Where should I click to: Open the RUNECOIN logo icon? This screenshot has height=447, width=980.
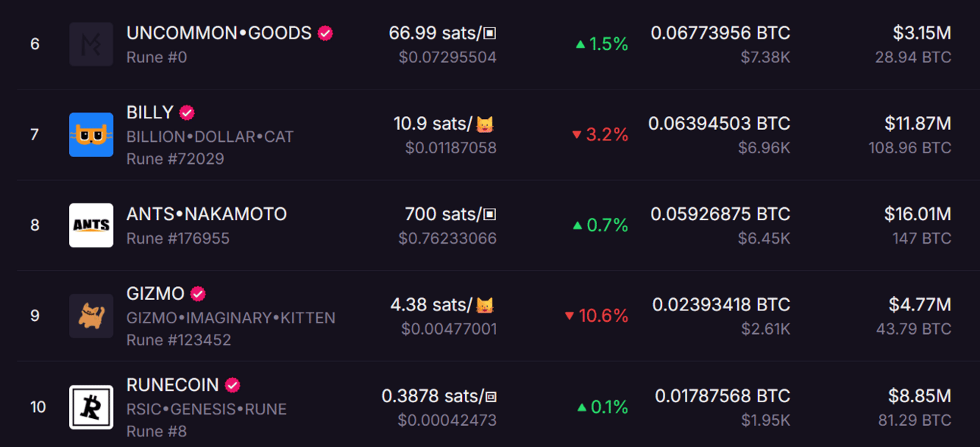tap(91, 408)
